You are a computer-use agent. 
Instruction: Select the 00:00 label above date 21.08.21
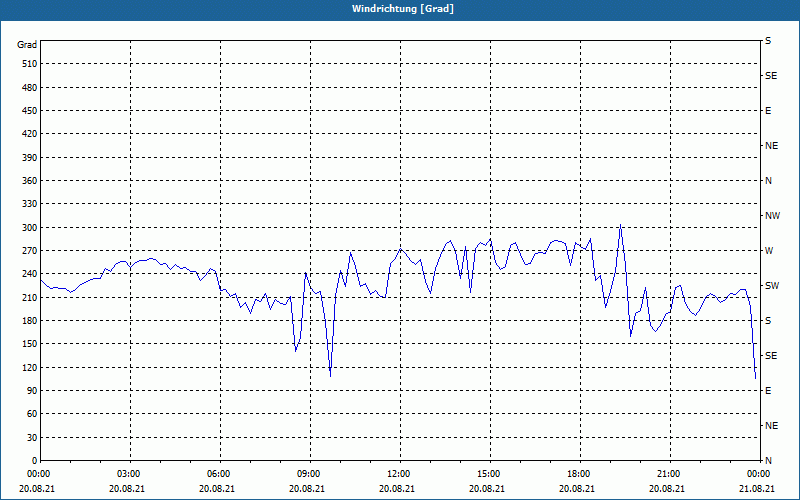(x=758, y=474)
